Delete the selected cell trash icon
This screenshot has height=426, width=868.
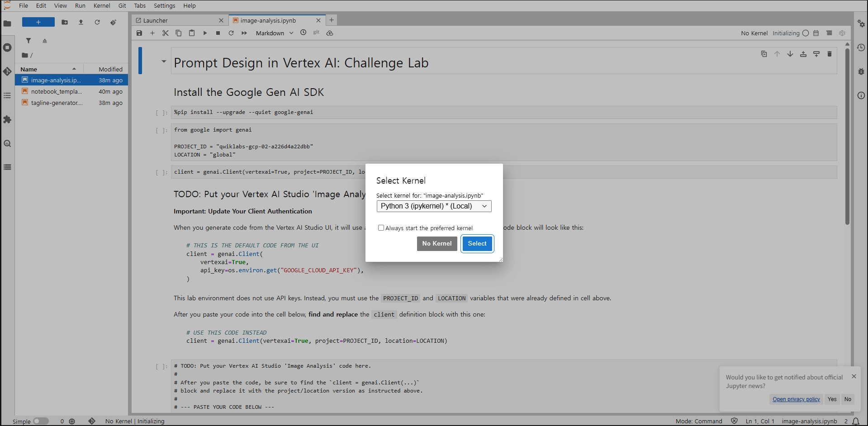(830, 54)
